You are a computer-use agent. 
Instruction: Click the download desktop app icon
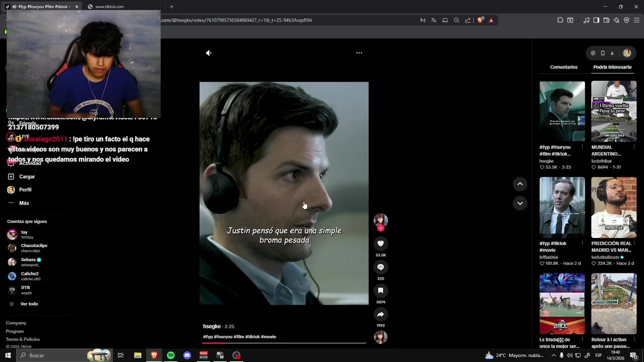[612, 53]
